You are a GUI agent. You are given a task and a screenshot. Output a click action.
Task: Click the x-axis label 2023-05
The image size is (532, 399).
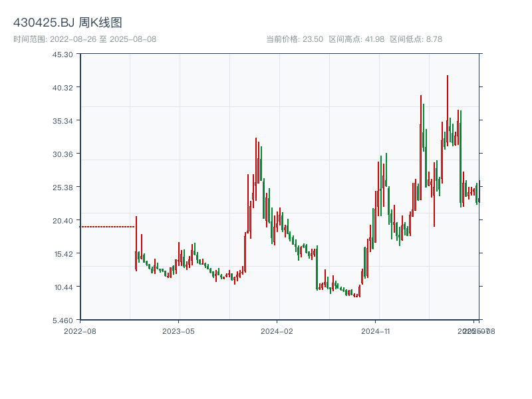(x=178, y=331)
